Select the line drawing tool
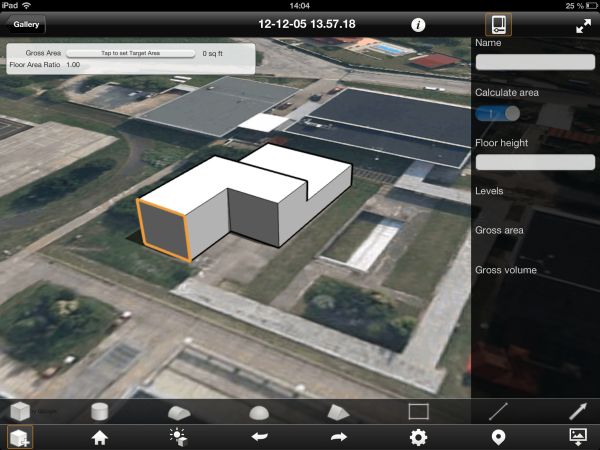Image resolution: width=600 pixels, height=450 pixels. pyautogui.click(x=497, y=411)
